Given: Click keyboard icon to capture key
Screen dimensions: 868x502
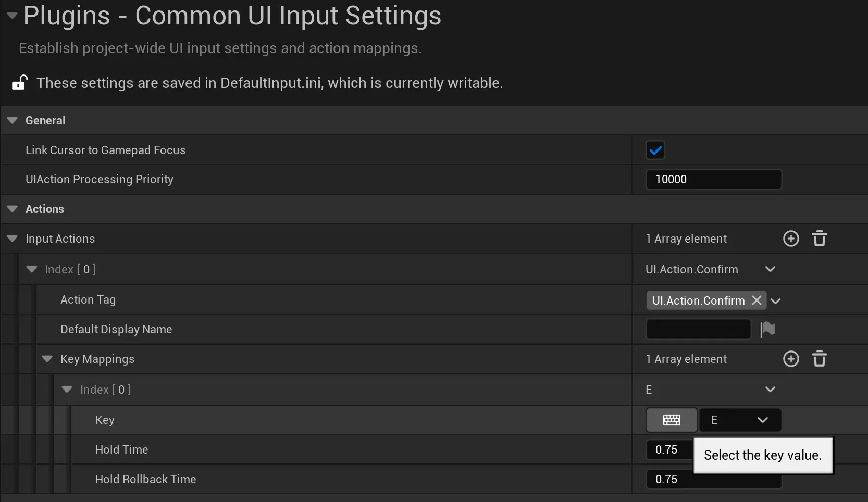Looking at the screenshot, I should click(x=672, y=420).
